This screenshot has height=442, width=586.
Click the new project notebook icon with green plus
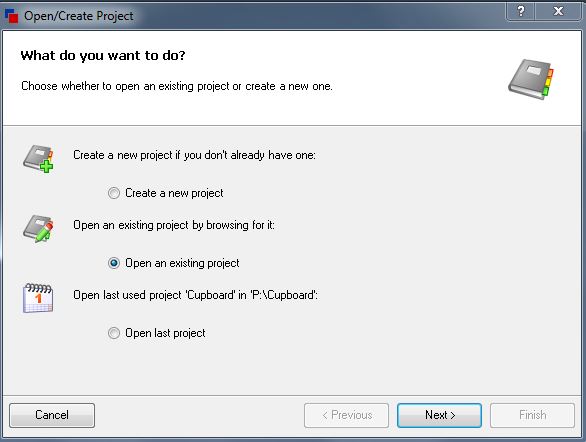(38, 158)
